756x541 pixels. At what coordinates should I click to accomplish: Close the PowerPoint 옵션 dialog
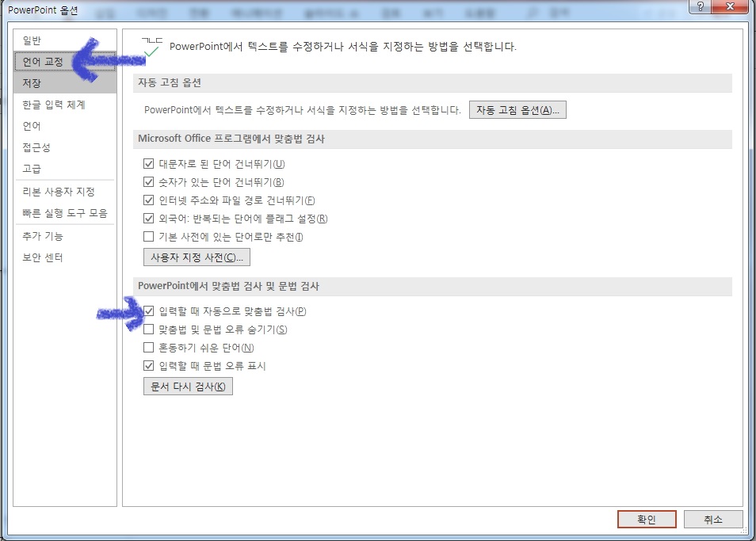730,6
